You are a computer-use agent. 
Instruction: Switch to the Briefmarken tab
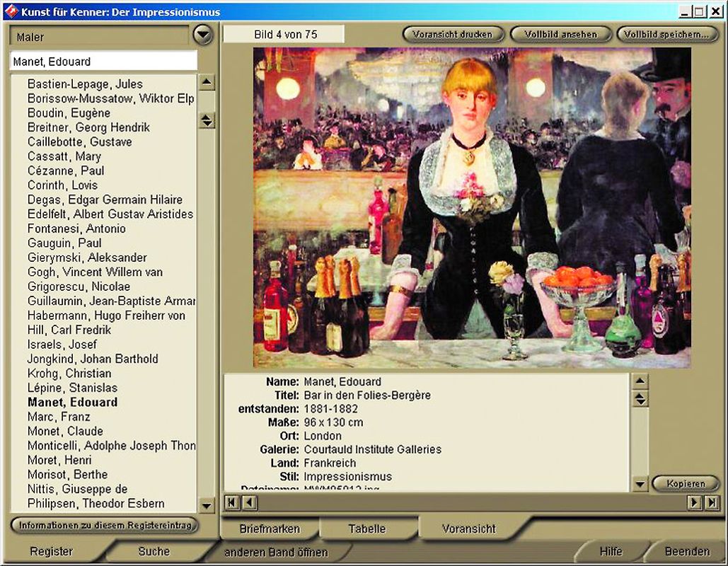pyautogui.click(x=270, y=529)
